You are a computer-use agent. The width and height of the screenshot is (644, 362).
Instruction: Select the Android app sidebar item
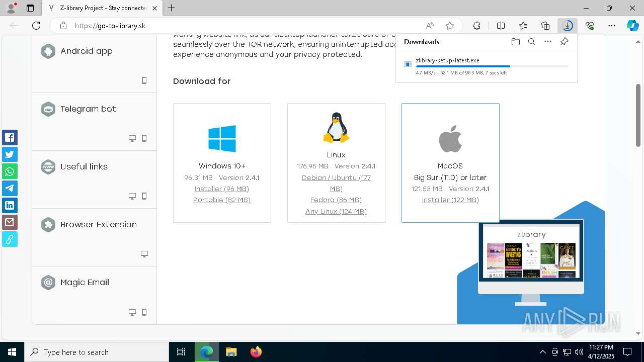click(94, 64)
